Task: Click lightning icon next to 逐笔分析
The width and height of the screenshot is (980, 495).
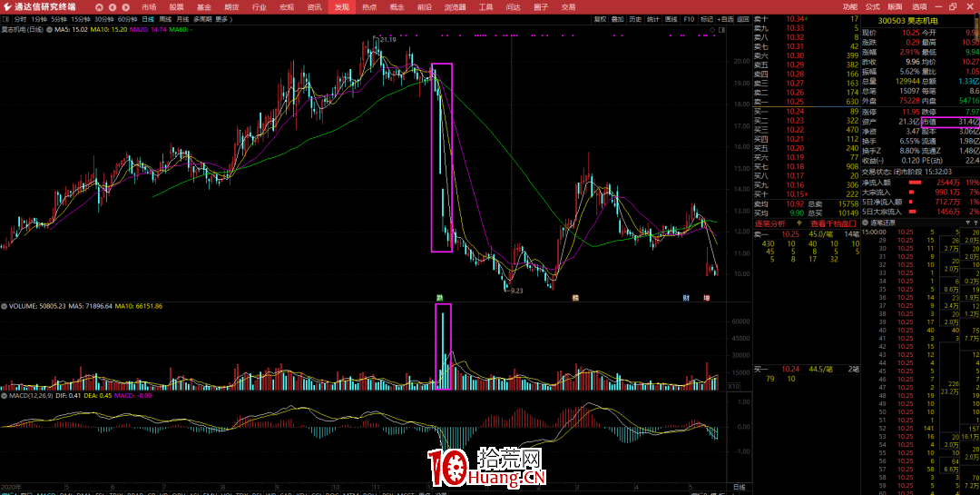Action: 799,223
